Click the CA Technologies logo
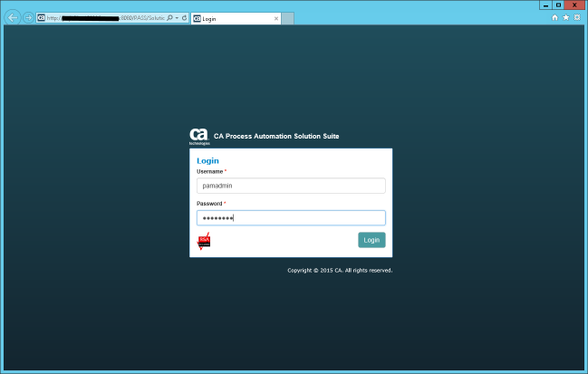 pyautogui.click(x=199, y=137)
